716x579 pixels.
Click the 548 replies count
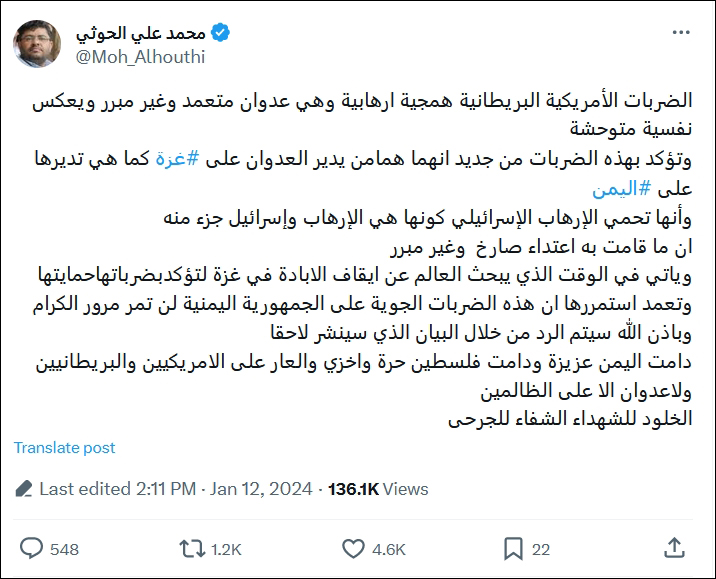pyautogui.click(x=64, y=549)
